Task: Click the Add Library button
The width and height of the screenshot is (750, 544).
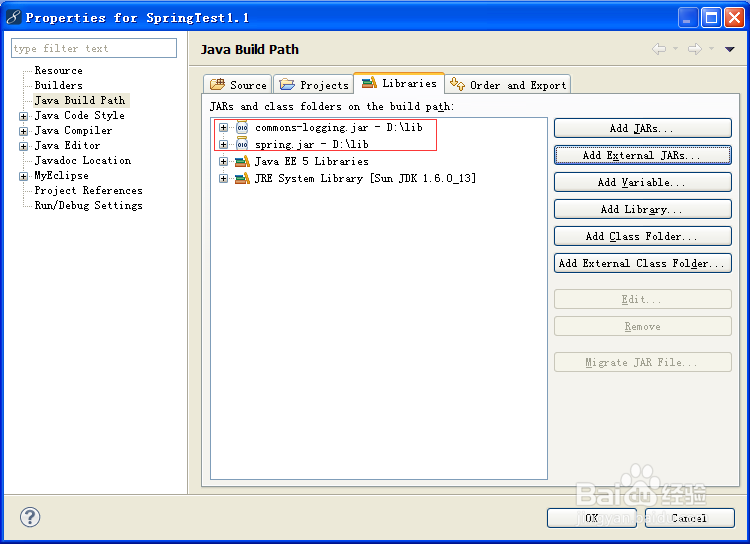Action: 642,209
